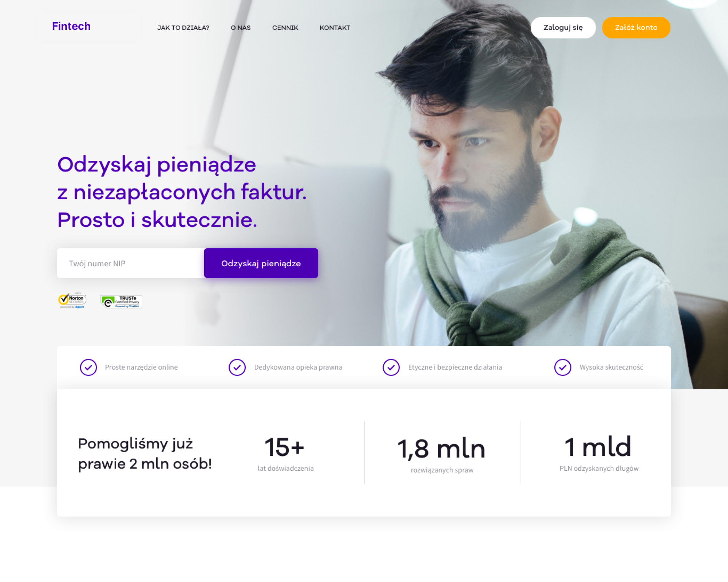Click the Fintech logo
Image resolution: width=728 pixels, height=582 pixels.
point(71,26)
